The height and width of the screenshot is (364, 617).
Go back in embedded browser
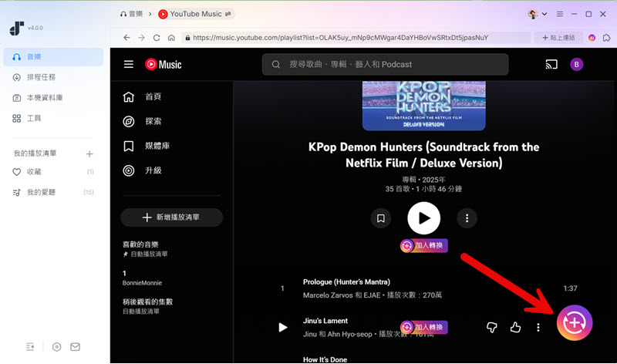click(126, 38)
